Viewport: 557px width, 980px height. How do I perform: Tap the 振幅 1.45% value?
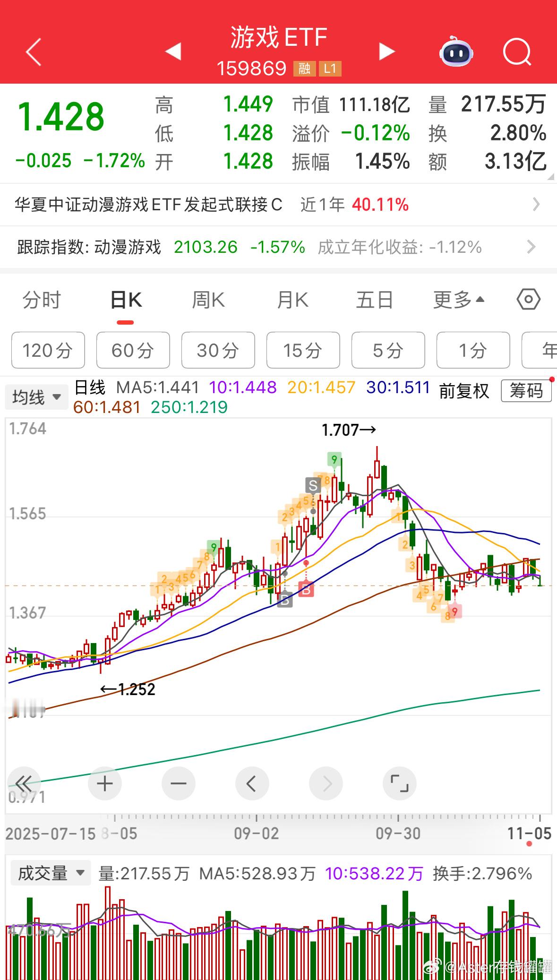[x=383, y=162]
